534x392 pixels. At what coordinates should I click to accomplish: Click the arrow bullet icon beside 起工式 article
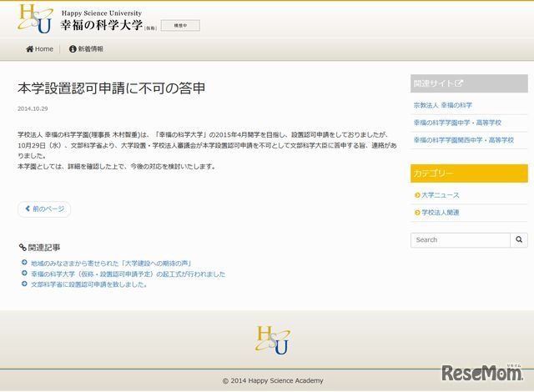[24, 273]
